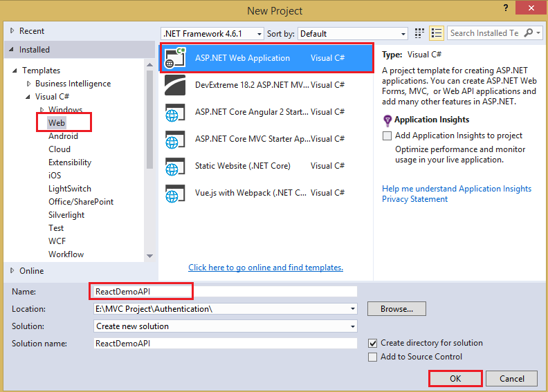548x392 pixels.
Task: Open the Location path dropdown
Action: pos(353,309)
